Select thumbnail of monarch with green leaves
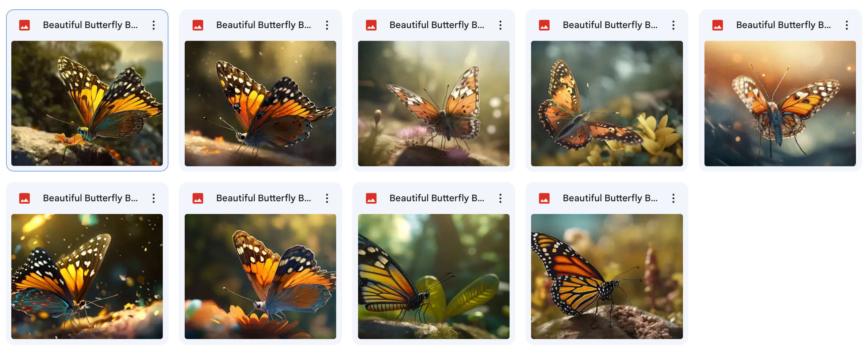The width and height of the screenshot is (868, 358). tap(434, 276)
